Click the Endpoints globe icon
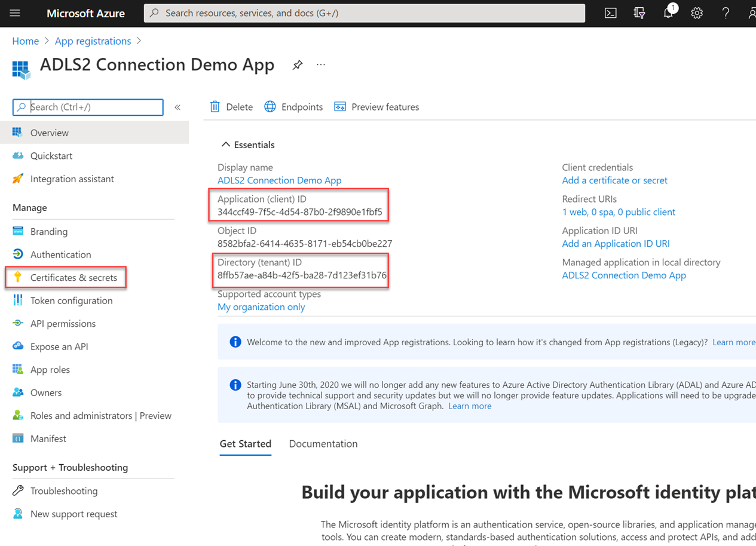Image resolution: width=756 pixels, height=546 pixels. tap(270, 106)
